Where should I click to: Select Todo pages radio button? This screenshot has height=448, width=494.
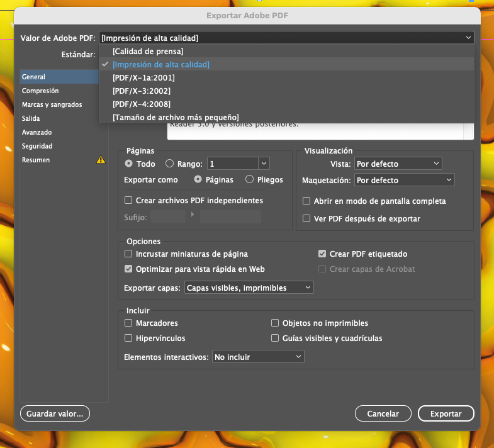click(128, 164)
